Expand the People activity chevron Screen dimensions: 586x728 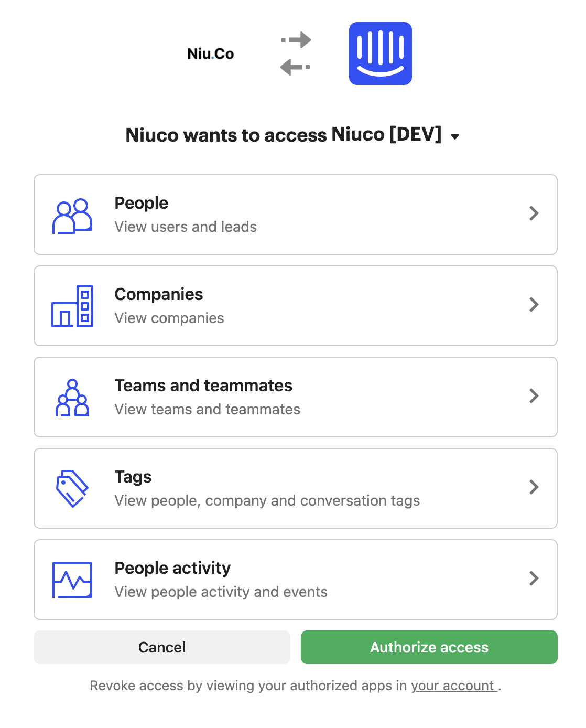tap(534, 578)
